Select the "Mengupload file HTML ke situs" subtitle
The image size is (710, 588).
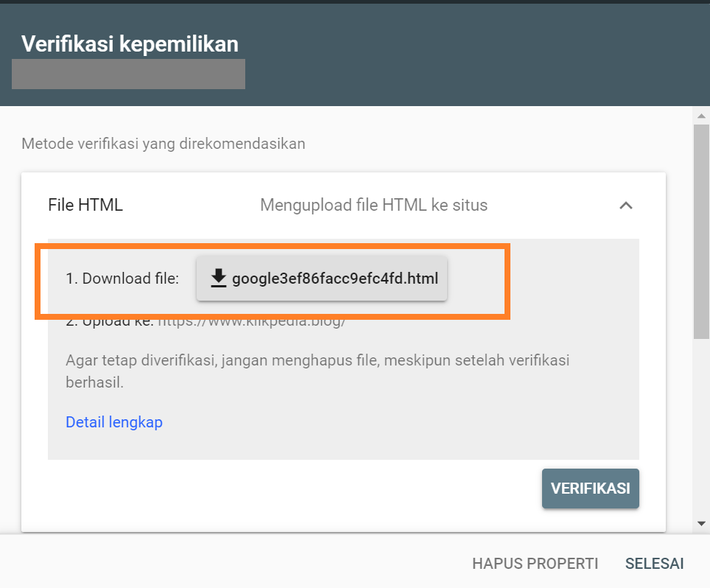tap(373, 205)
